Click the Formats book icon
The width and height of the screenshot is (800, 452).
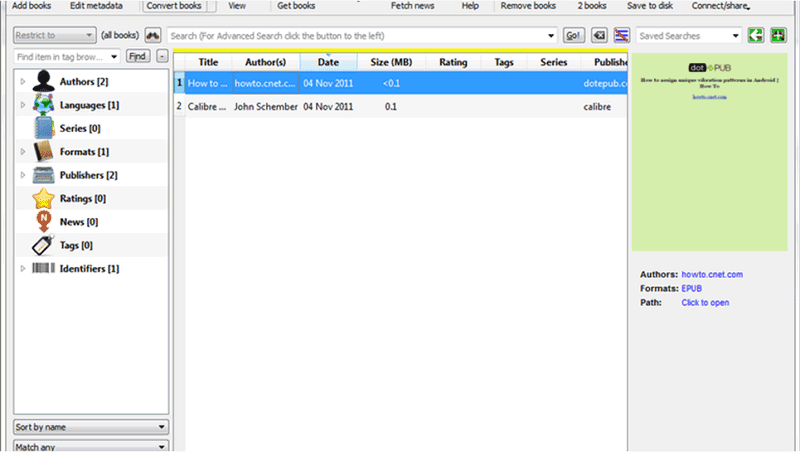(43, 152)
